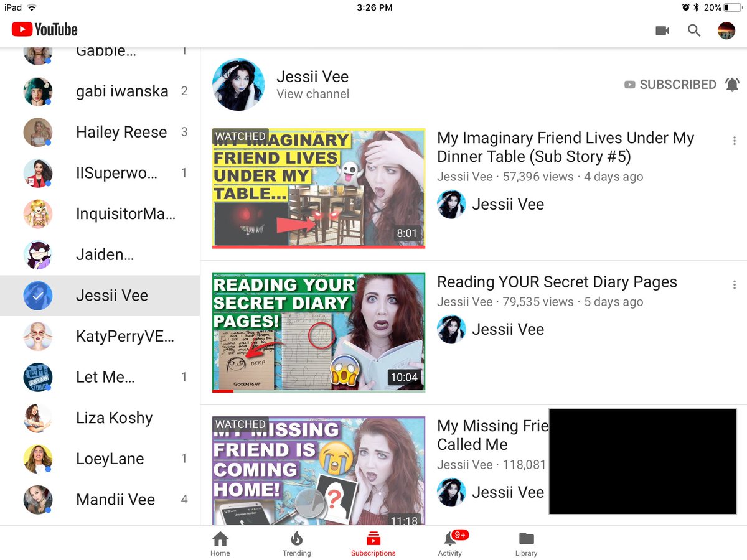Tap the 3:26 PM clock in the status bar
Viewport: 747px width, 560px height.
(x=375, y=7)
